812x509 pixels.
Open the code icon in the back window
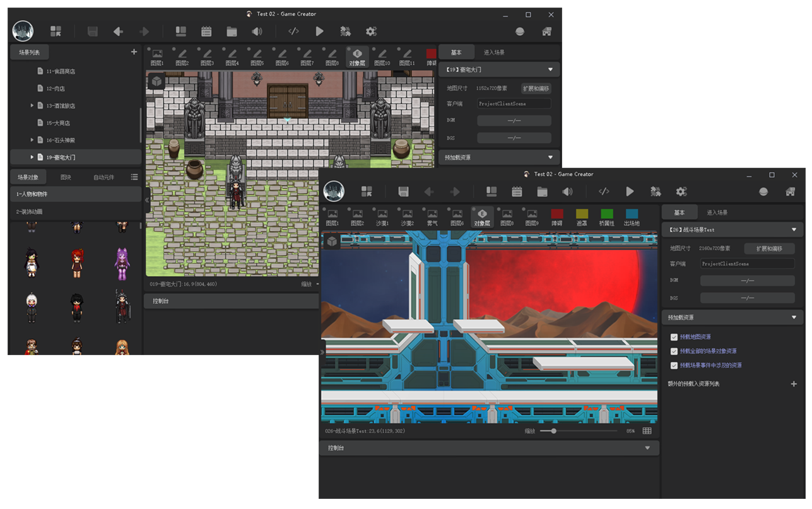click(x=293, y=31)
